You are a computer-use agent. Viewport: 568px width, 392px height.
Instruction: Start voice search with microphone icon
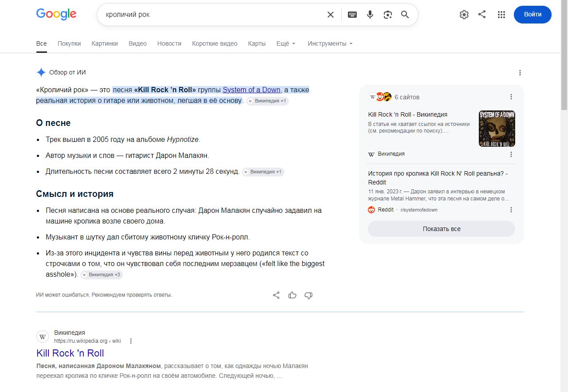[370, 15]
